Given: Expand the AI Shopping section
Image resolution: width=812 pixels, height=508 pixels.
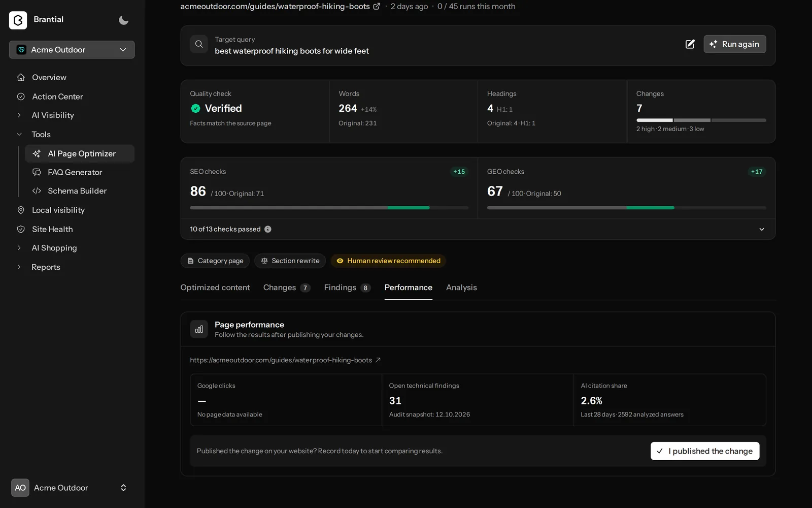Looking at the screenshot, I should pos(54,248).
